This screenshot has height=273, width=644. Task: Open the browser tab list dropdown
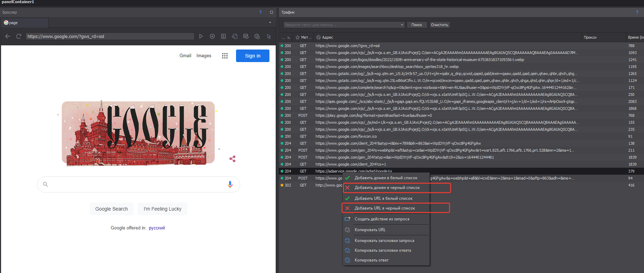[x=270, y=23]
